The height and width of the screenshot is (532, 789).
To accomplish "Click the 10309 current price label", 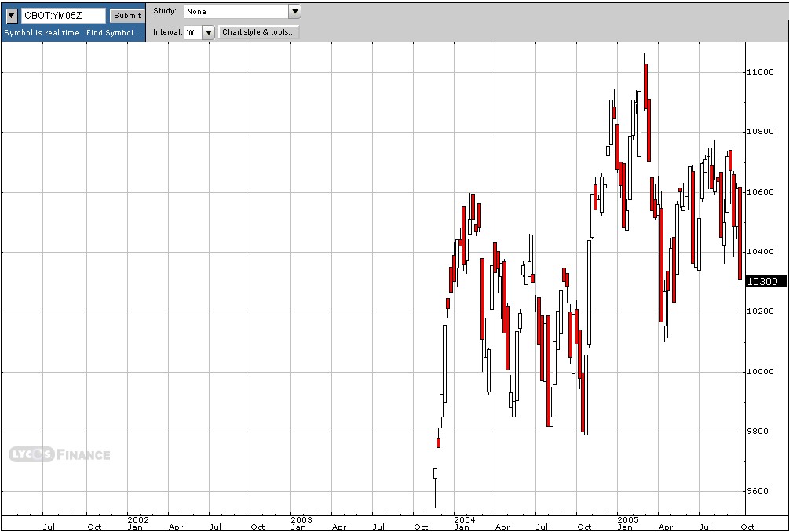I will [766, 282].
